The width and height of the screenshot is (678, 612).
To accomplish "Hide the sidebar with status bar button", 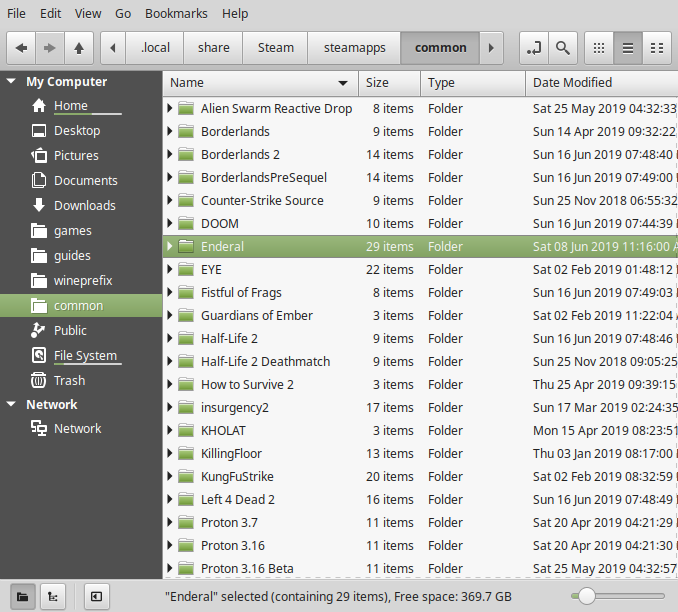I will point(96,597).
